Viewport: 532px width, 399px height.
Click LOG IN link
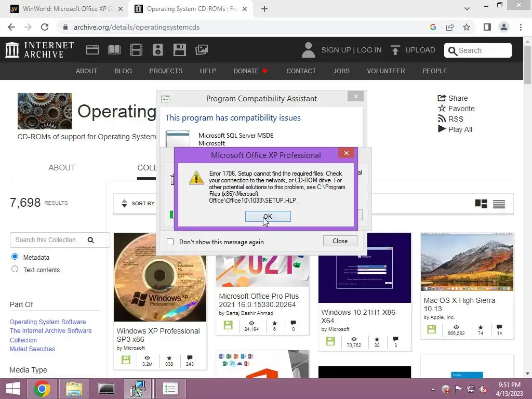[369, 50]
